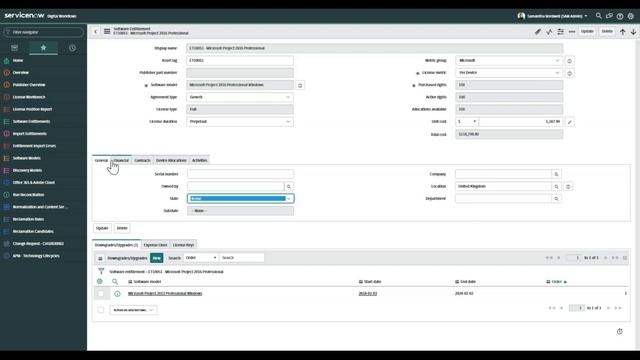Look up Owned by with magnifier
The height and width of the screenshot is (360, 640).
click(289, 187)
